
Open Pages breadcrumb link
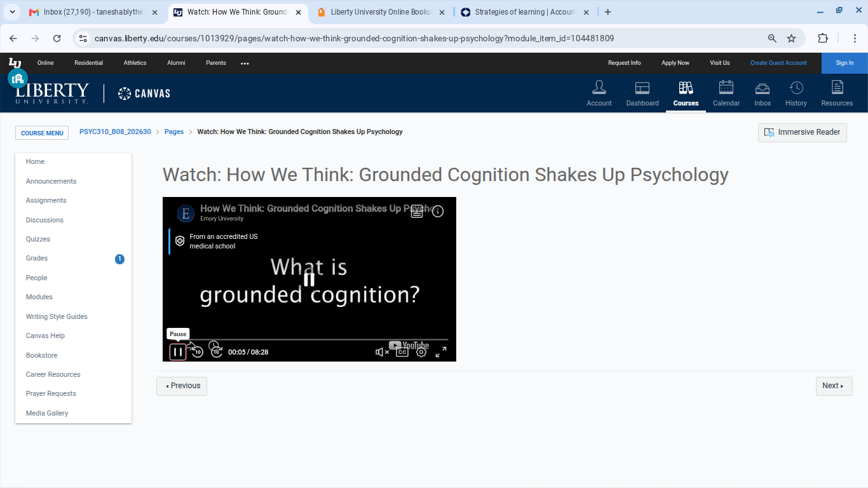coord(174,132)
